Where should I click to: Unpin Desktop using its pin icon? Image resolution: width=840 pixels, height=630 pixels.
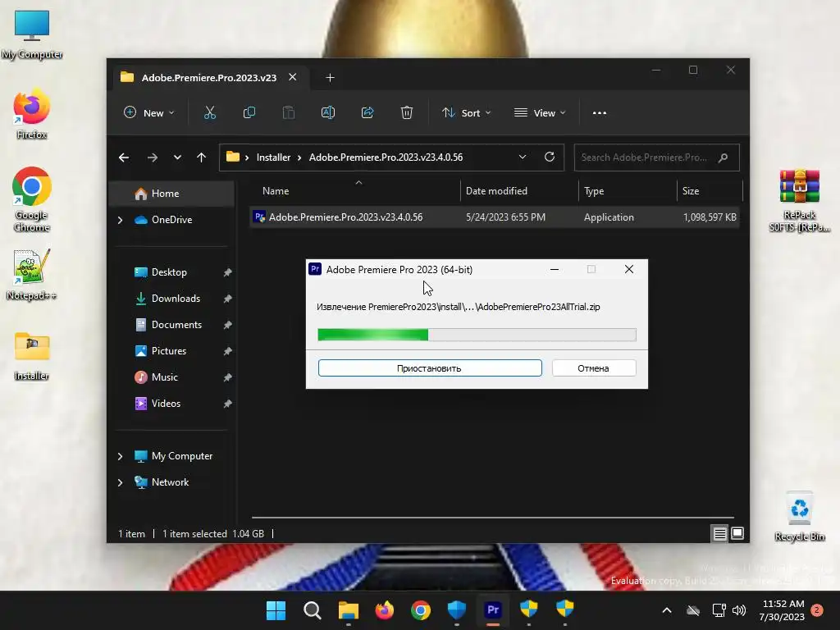(x=227, y=272)
